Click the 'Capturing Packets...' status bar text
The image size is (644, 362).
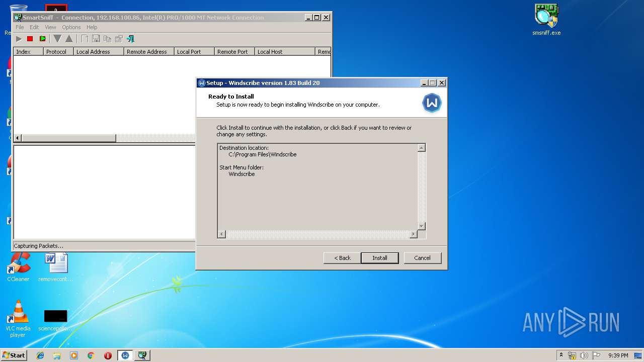[x=39, y=246]
